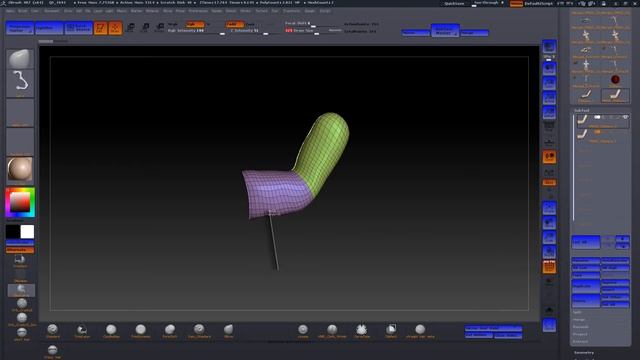Toggle the orange PolyF polyframe button
Viewport: 640px width, 360px height.
(549, 267)
